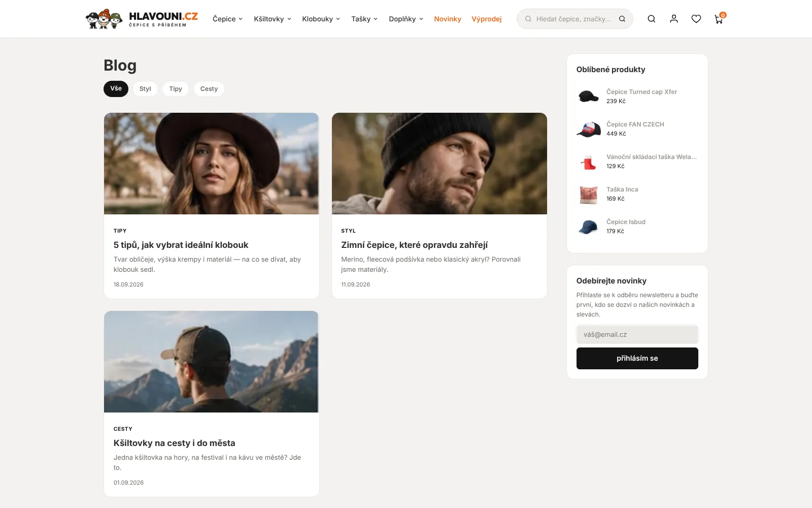
Task: Click the red Christmas folding bag image
Action: pos(589,161)
